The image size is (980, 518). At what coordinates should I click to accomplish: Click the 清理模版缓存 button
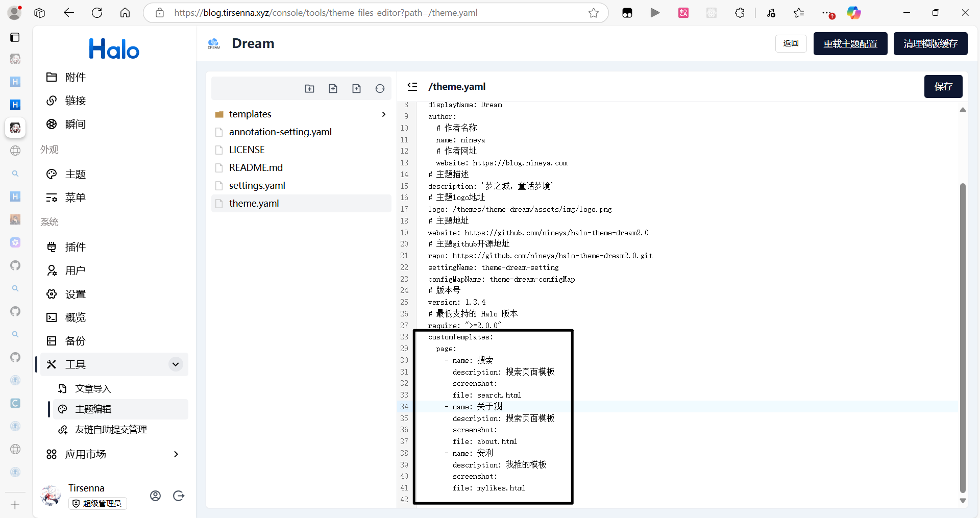(x=930, y=44)
